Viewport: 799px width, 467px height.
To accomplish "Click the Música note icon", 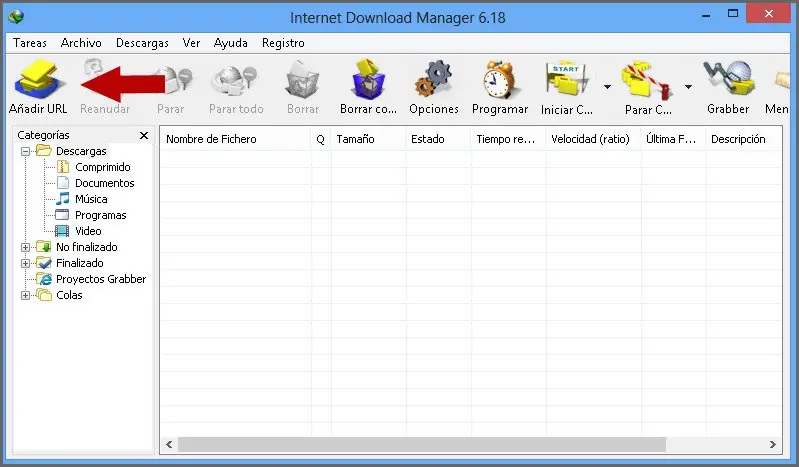I will [x=63, y=199].
